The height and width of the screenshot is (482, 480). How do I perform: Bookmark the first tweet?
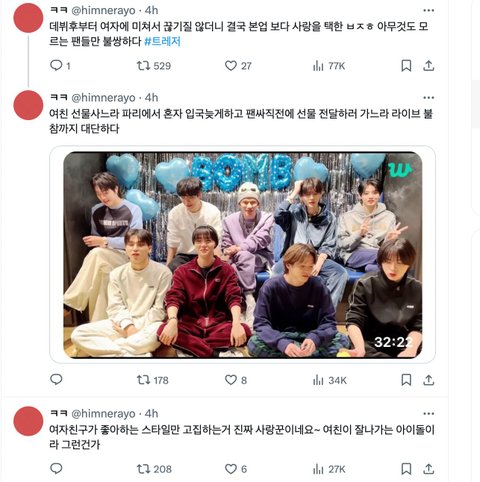point(406,66)
